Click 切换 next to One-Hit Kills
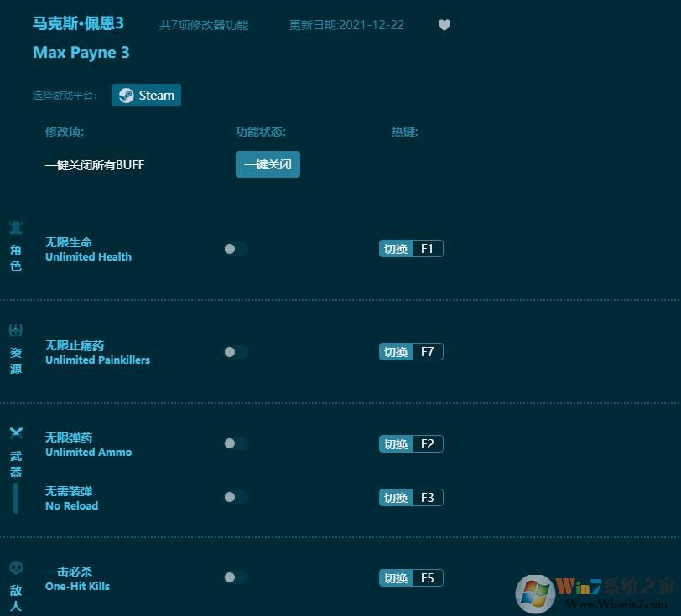Viewport: 681px width, 616px height. (x=395, y=577)
